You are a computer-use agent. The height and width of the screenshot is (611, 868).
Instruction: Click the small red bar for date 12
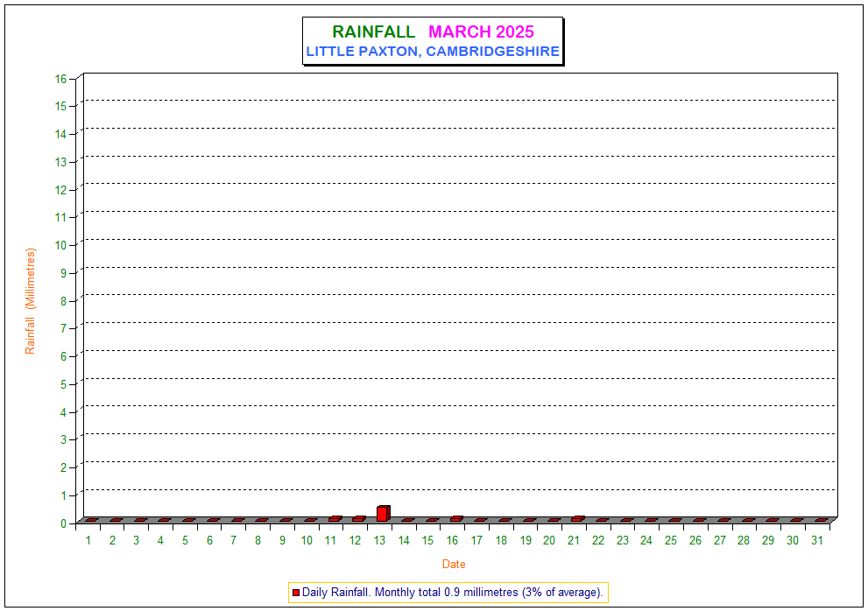click(x=359, y=519)
